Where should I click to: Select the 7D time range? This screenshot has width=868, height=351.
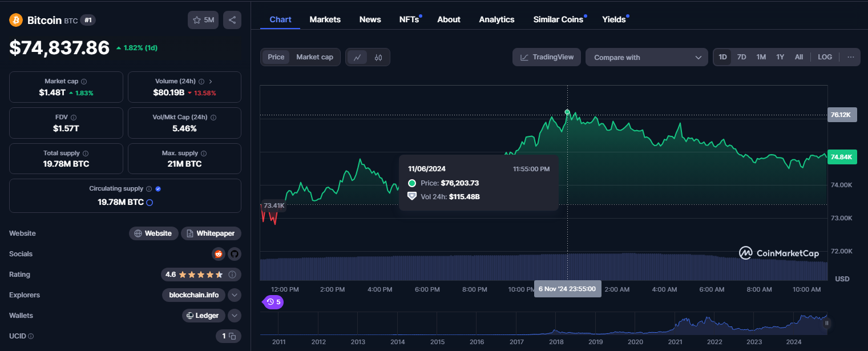[741, 57]
